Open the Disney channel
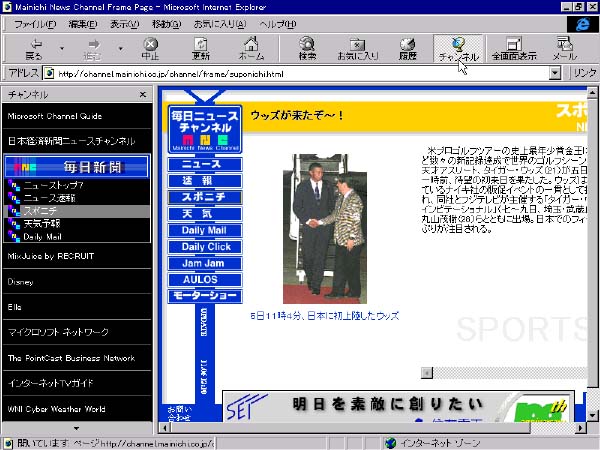Screen dimensions: 600x450 [77, 282]
